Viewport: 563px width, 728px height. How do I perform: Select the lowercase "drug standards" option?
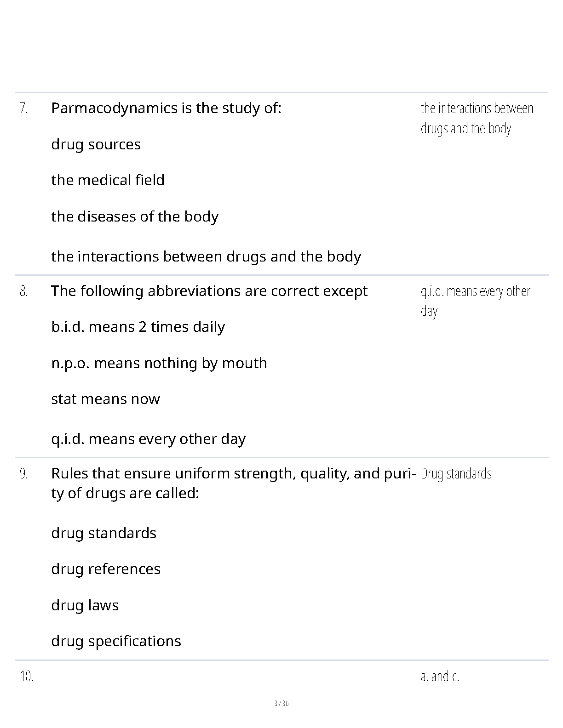coord(103,533)
